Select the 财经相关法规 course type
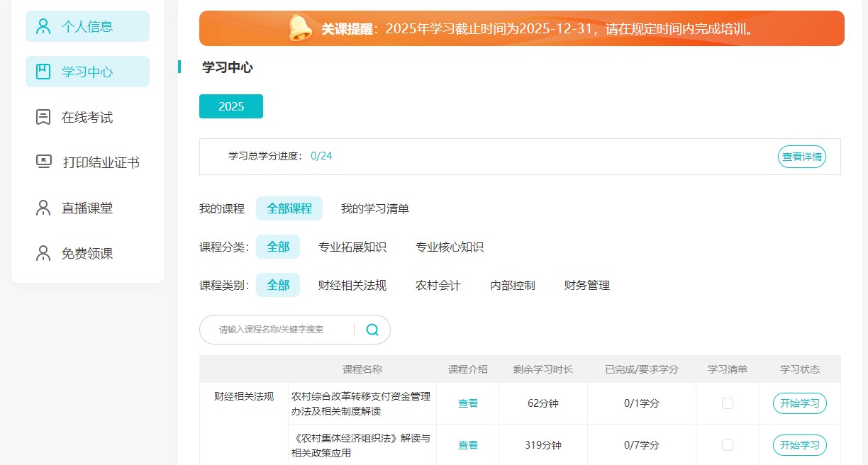The image size is (868, 465). (x=352, y=285)
